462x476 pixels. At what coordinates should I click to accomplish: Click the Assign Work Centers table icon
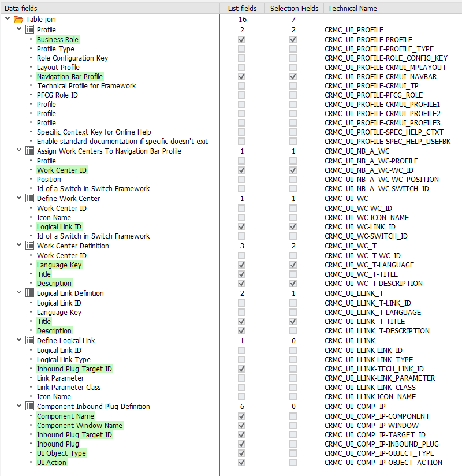coord(29,151)
